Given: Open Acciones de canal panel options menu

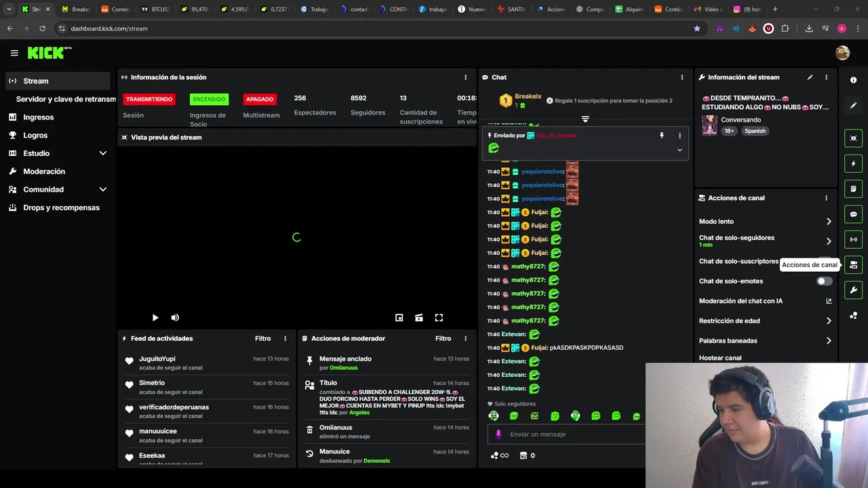Looking at the screenshot, I should pos(826,198).
